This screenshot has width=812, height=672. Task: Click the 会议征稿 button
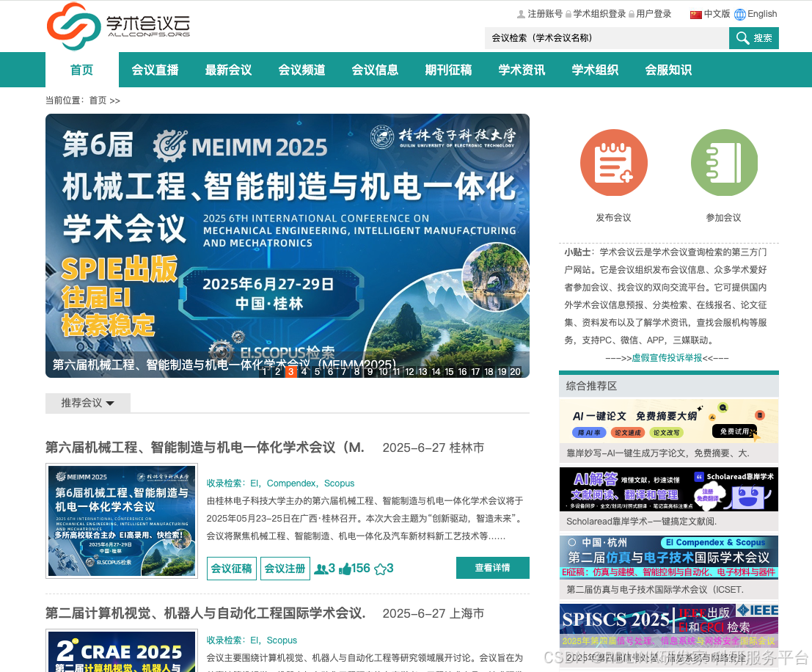[232, 569]
